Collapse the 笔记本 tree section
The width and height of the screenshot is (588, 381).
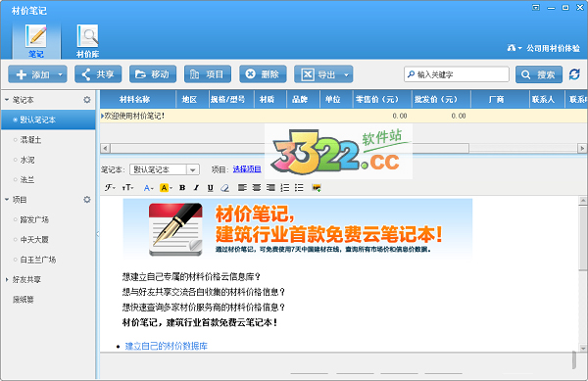7,100
